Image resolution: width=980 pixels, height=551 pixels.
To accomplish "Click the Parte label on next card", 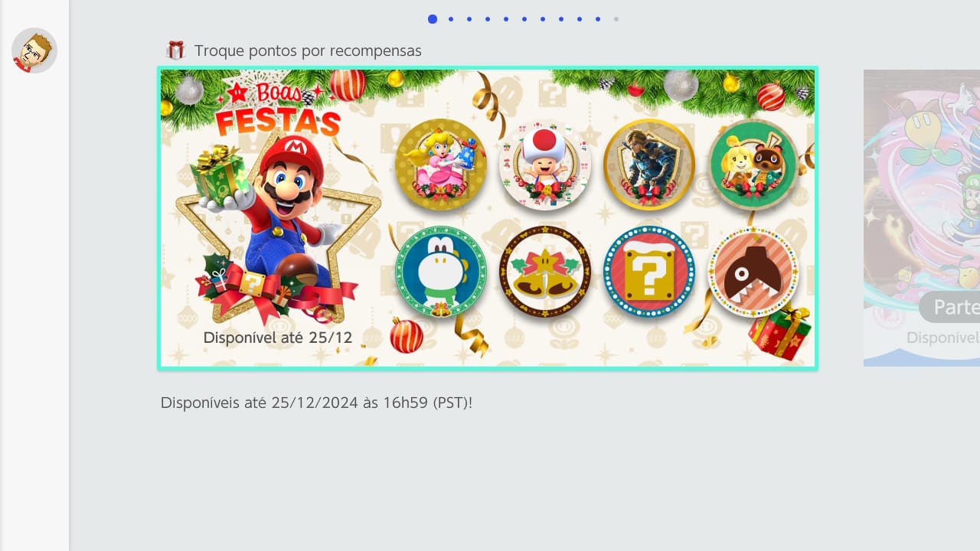I will [957, 307].
